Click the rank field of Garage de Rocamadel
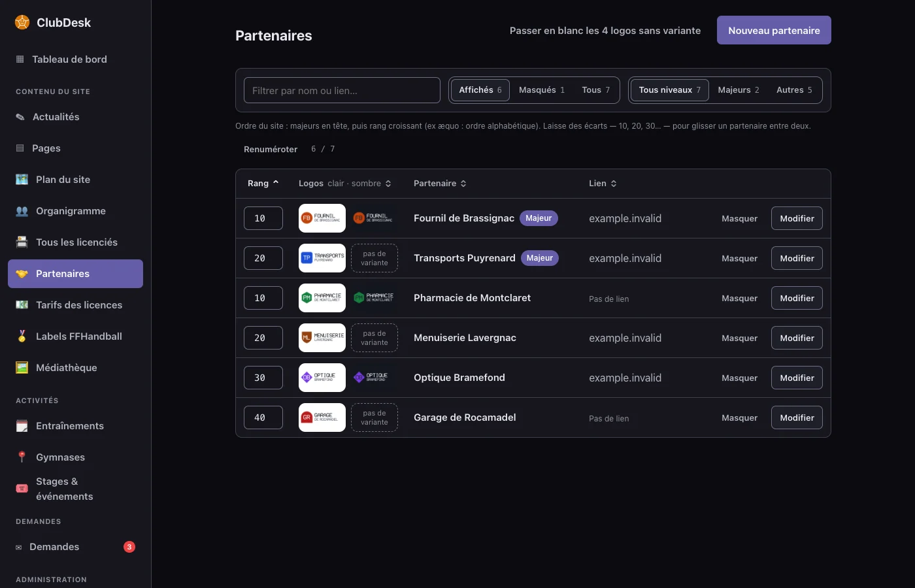The width and height of the screenshot is (915, 588). click(x=263, y=417)
